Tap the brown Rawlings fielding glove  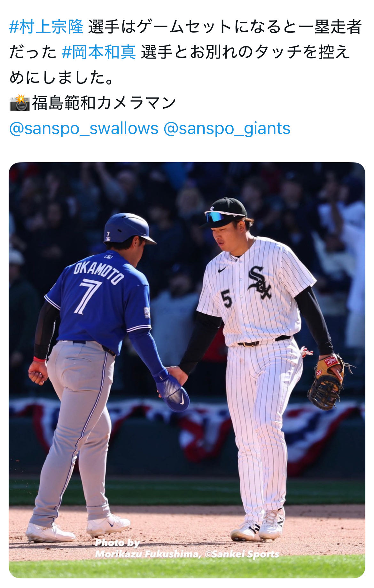click(326, 382)
